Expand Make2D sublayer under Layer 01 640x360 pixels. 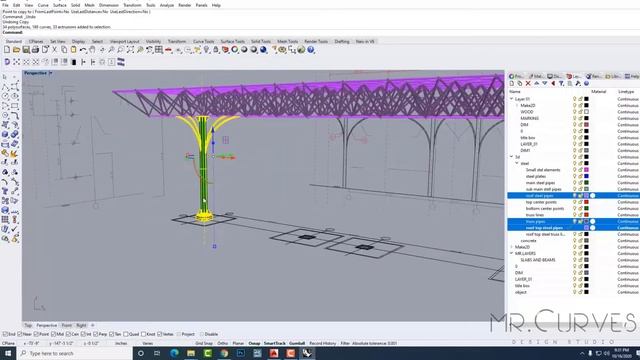pyautogui.click(x=517, y=105)
